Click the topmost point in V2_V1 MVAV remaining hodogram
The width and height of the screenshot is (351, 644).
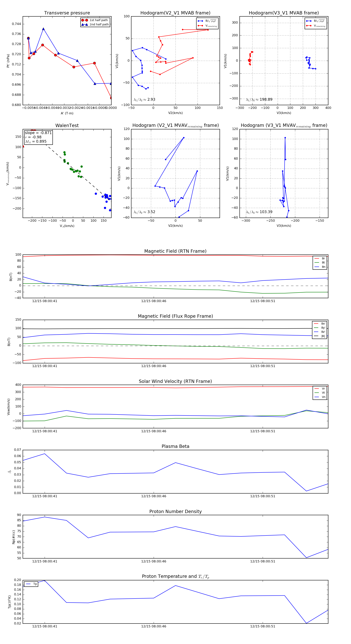(x=184, y=138)
